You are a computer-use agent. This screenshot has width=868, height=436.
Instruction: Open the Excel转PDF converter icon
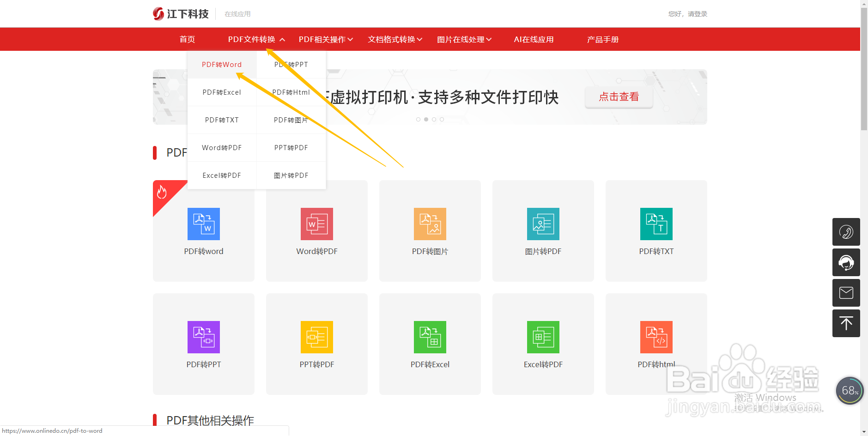(543, 337)
